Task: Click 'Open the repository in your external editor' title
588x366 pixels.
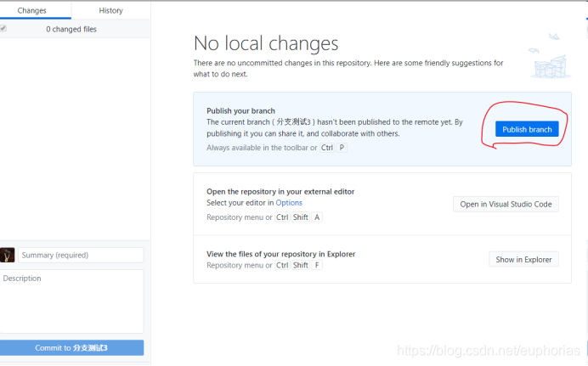Action: [x=280, y=192]
